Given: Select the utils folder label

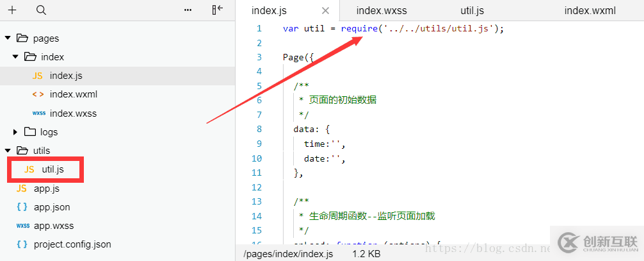Looking at the screenshot, I should click(x=42, y=151).
